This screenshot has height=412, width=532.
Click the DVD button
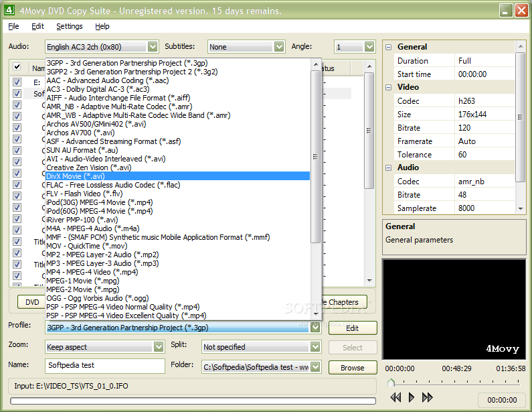[32, 302]
